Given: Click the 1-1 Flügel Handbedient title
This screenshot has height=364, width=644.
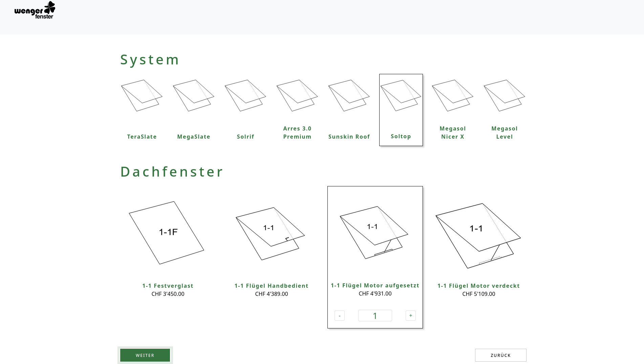Looking at the screenshot, I should [x=272, y=286].
